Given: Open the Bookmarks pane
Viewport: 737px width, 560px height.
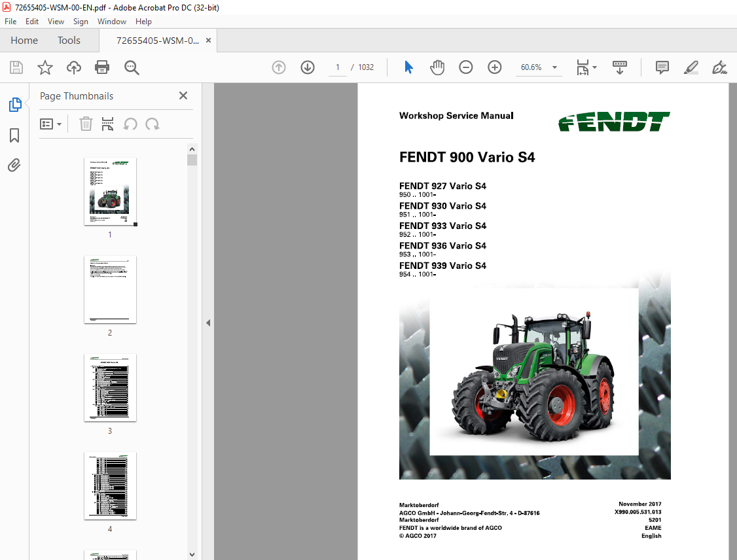Looking at the screenshot, I should (14, 135).
